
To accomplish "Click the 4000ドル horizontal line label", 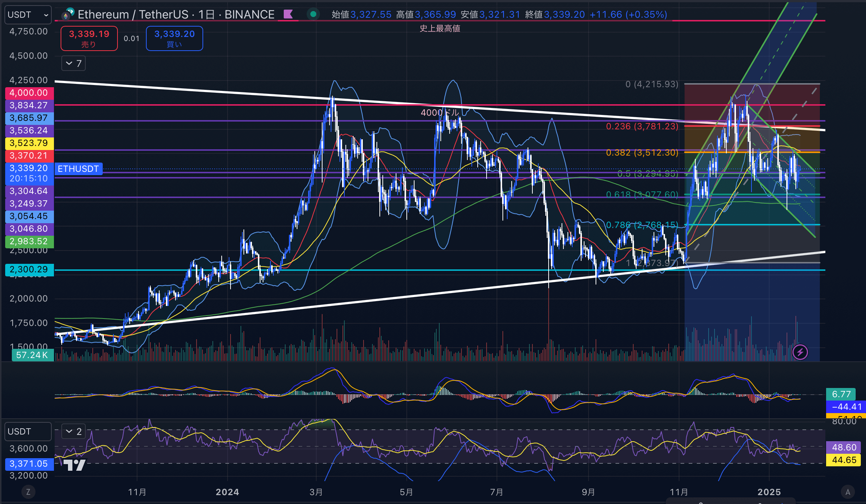I will tap(440, 112).
